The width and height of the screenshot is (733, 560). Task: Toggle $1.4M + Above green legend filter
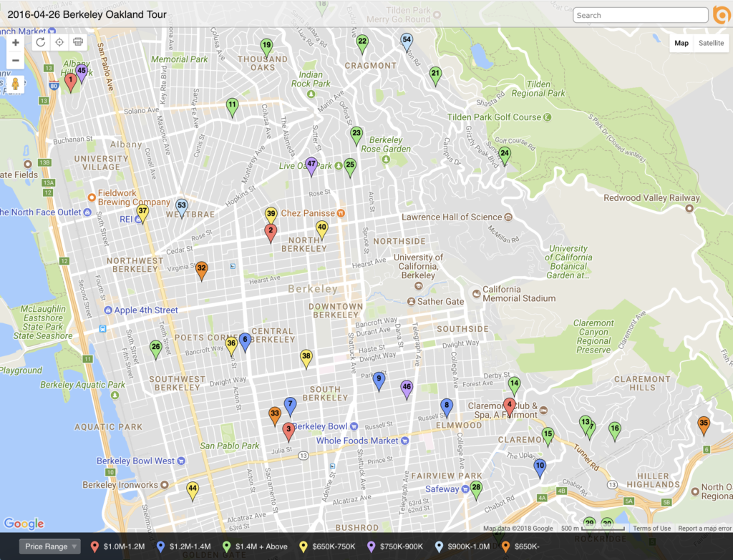click(x=256, y=546)
